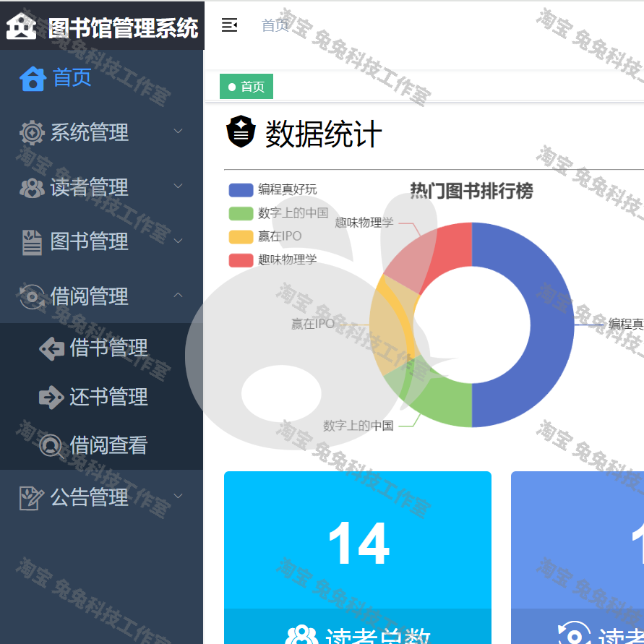The height and width of the screenshot is (644, 644).
Task: Click the yellow donut chart segment
Action: click(x=392, y=325)
